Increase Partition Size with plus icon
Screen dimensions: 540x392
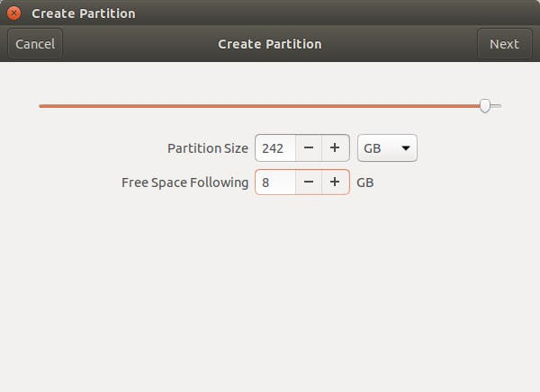335,148
